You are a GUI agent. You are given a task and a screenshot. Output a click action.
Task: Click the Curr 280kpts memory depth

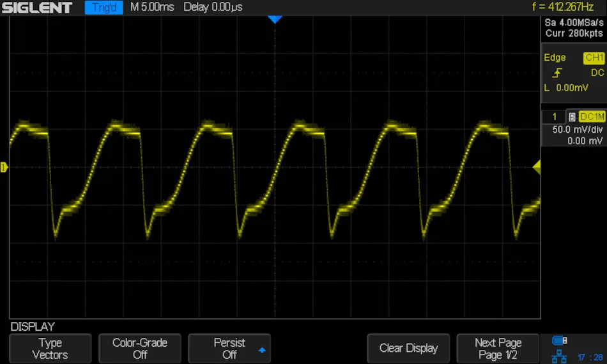tap(574, 33)
